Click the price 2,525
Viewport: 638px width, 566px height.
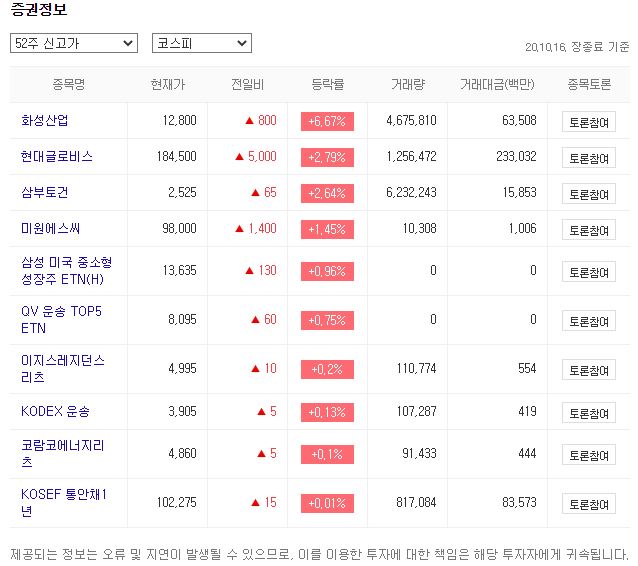click(182, 192)
